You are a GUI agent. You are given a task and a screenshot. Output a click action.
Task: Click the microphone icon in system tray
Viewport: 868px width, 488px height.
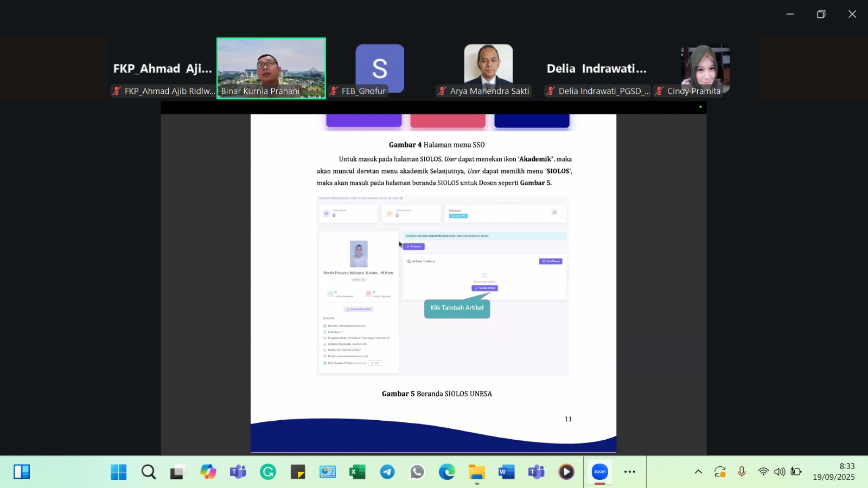coord(742,472)
